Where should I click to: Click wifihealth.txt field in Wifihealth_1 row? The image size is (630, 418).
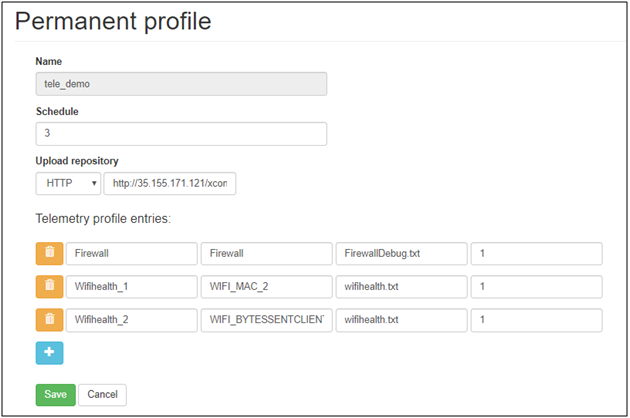[401, 287]
